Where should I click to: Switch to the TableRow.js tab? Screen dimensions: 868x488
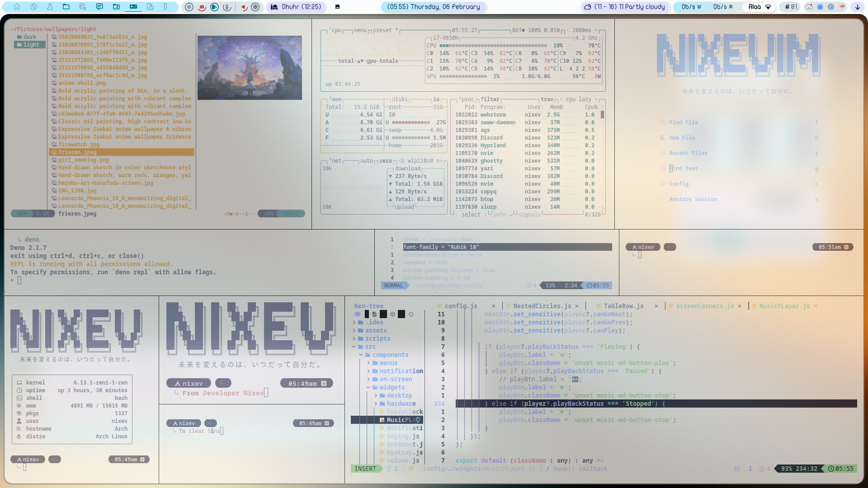[x=623, y=306]
